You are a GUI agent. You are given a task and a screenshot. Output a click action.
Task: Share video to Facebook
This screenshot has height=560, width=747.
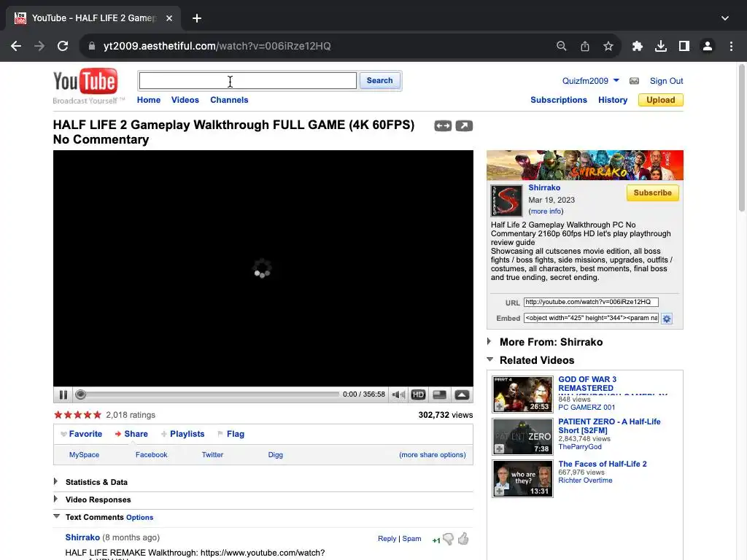[x=152, y=455]
